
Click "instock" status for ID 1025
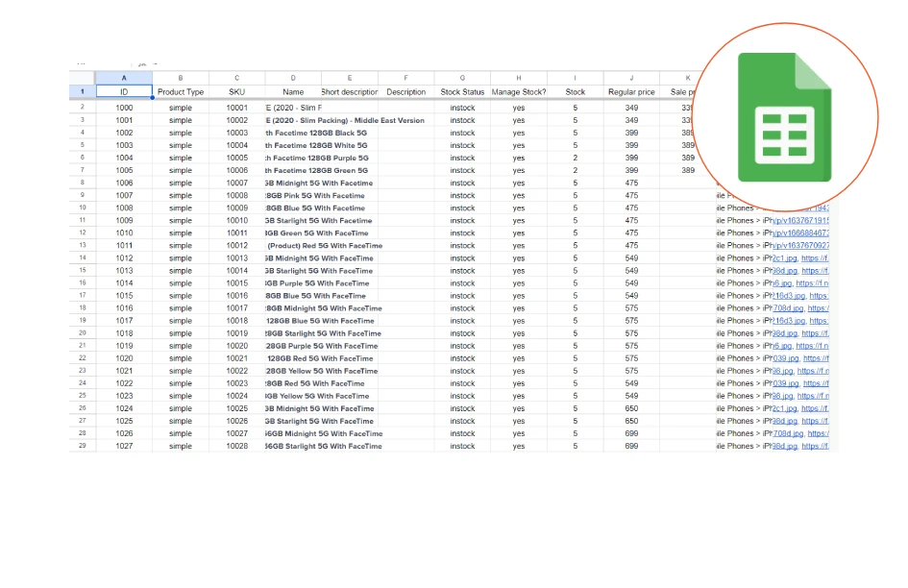pos(462,421)
